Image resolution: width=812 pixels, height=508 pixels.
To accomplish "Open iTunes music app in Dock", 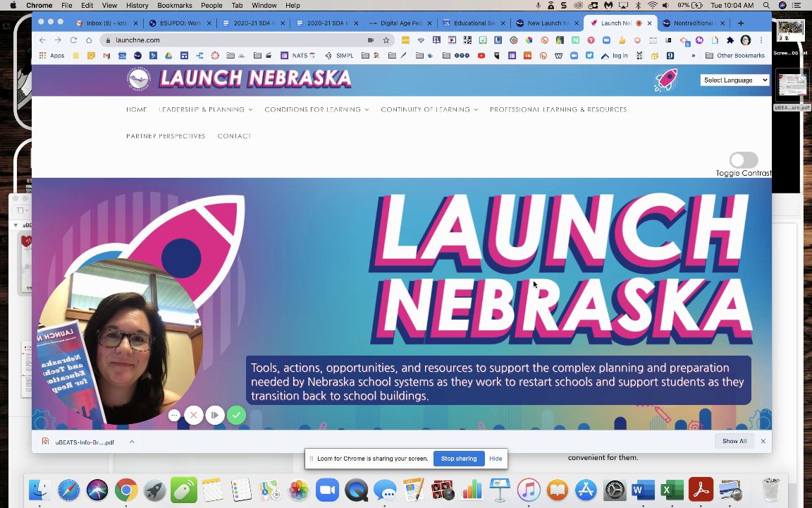I will pos(529,490).
